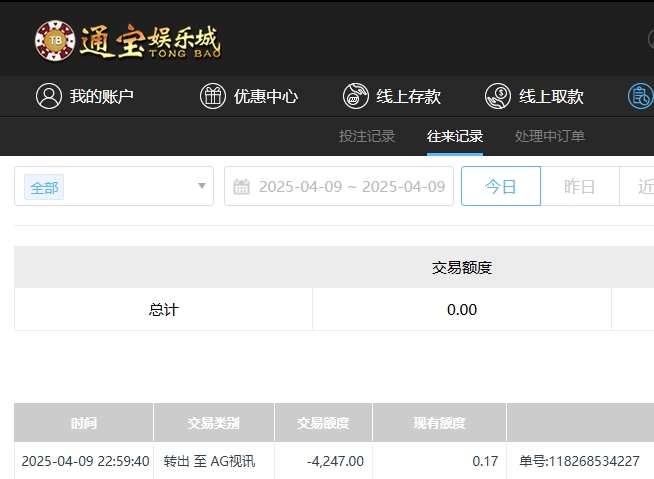
Task: Click order number 单号:118268534227
Action: 579,461
